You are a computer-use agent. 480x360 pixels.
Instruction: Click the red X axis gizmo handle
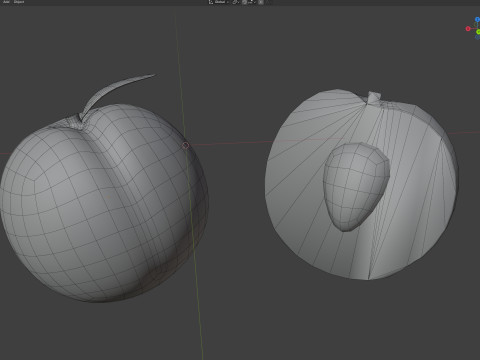pos(468,29)
